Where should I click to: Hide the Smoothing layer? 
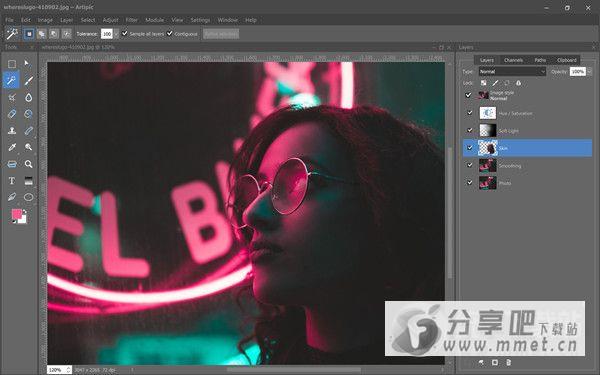tap(470, 165)
